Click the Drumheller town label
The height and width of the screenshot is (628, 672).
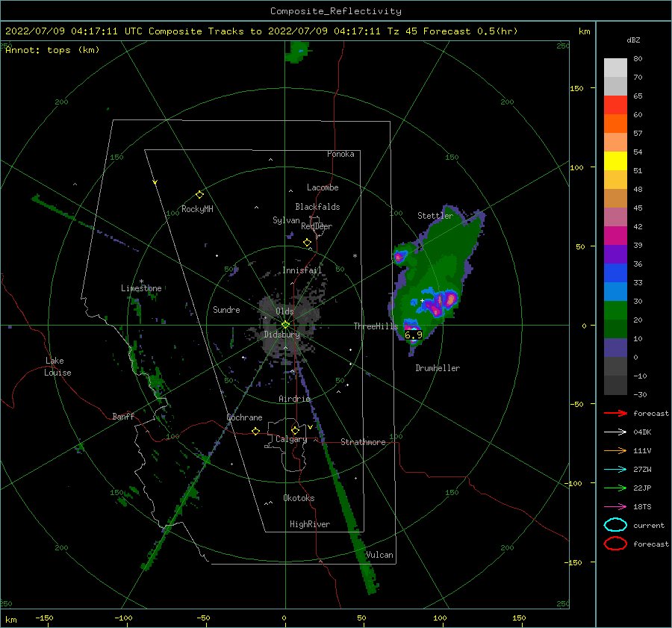click(x=438, y=368)
